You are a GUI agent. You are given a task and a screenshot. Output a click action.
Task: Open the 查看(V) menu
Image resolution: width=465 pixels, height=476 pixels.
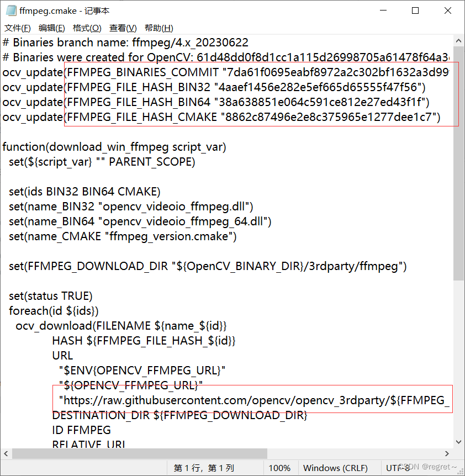123,28
